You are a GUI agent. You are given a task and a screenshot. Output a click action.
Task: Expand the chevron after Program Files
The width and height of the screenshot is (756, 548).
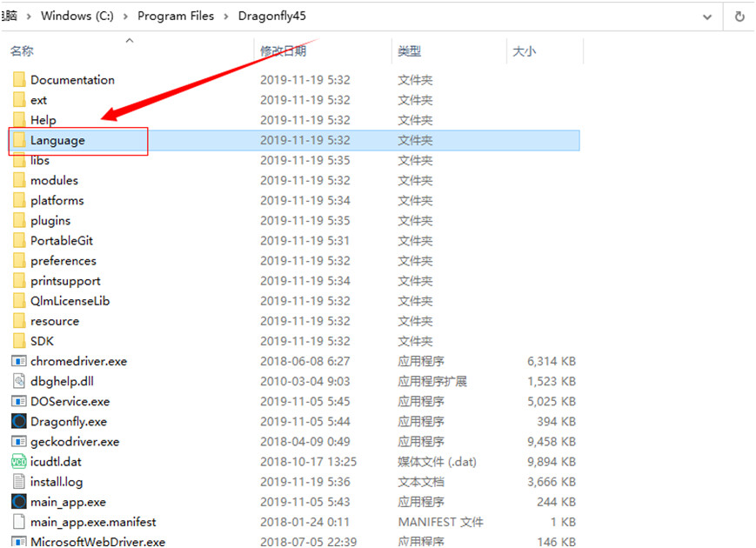tap(226, 17)
